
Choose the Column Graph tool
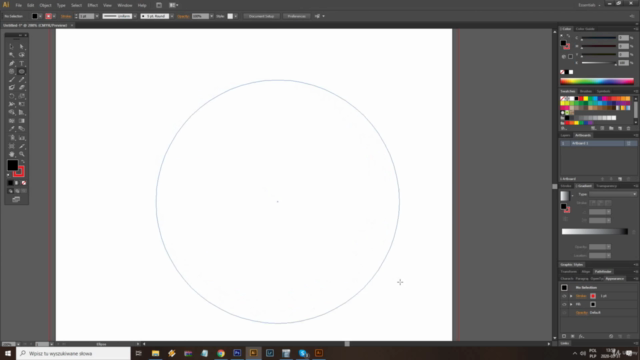click(x=22, y=138)
